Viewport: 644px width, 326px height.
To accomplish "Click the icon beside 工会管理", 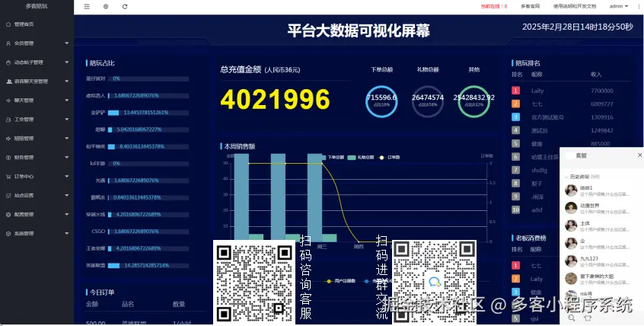I will (x=8, y=120).
